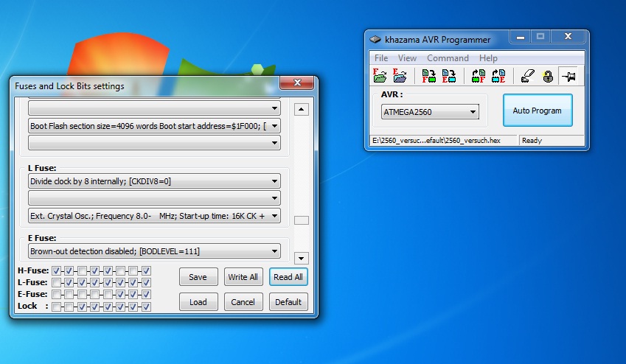The width and height of the screenshot is (626, 364).
Task: Open the Help menu in khazama
Action: pos(488,58)
